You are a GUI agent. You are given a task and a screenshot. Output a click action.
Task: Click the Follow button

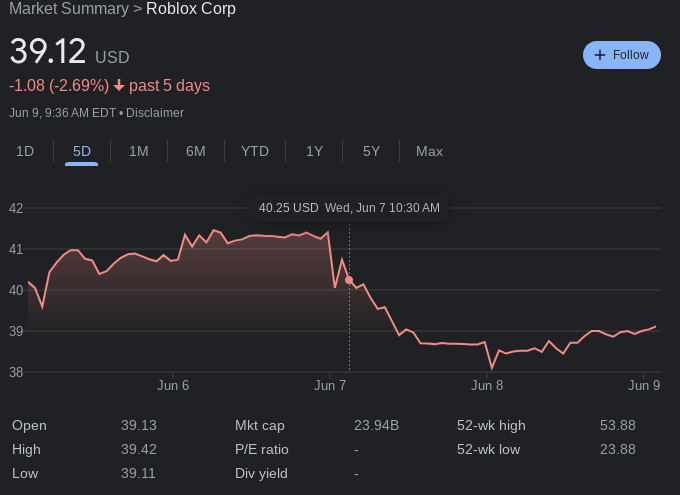pos(621,55)
